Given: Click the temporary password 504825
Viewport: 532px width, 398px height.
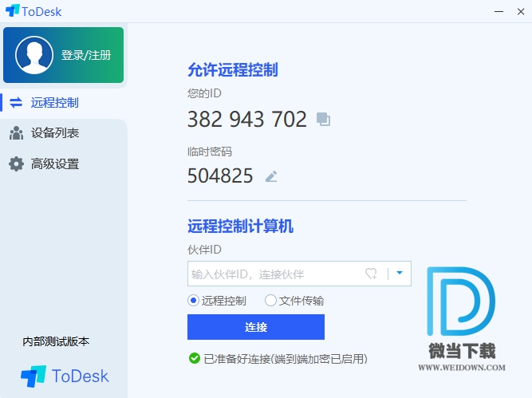Looking at the screenshot, I should (x=220, y=175).
